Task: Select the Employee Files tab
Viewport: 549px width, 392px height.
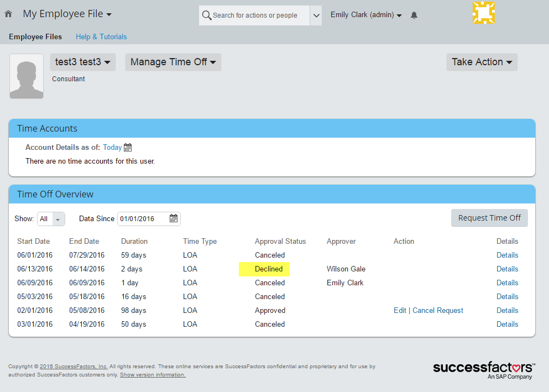Action: tap(35, 36)
